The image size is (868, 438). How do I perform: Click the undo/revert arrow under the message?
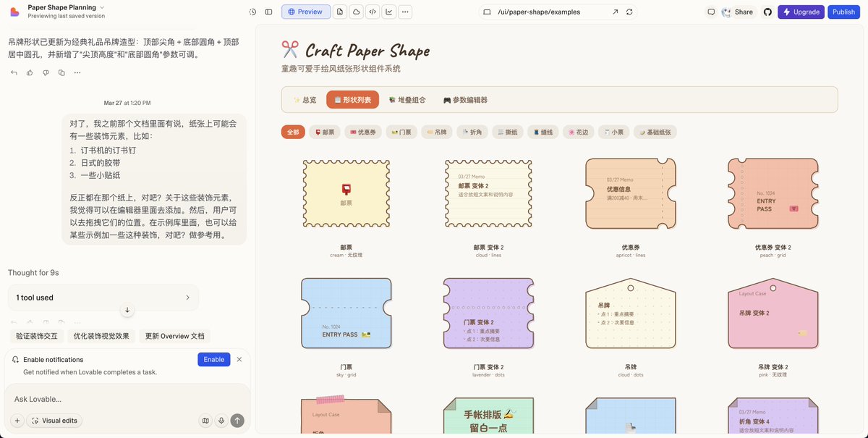coord(14,72)
